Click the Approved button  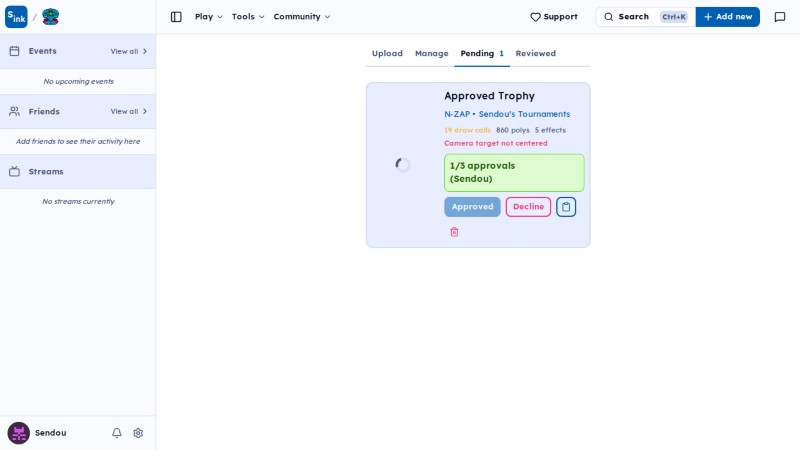472,207
